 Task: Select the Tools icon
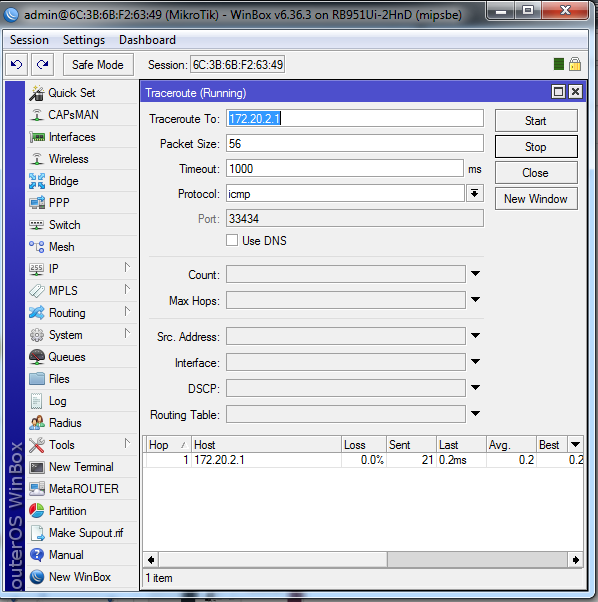[37, 445]
